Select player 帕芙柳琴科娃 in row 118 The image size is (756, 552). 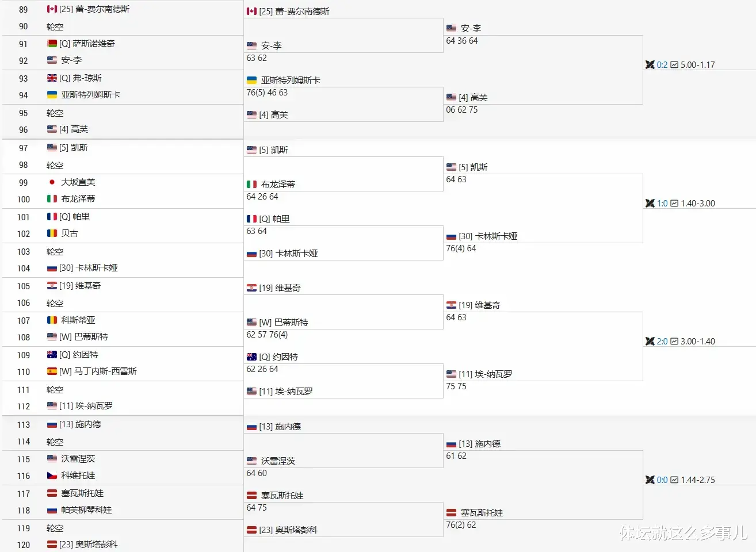86,510
